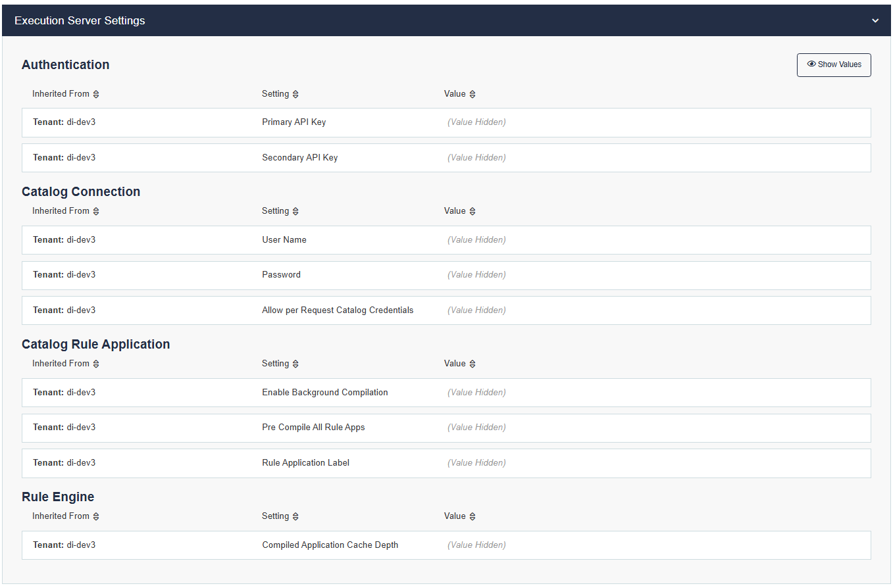The image size is (893, 588).
Task: Sort Catalog Connection by Inherited From icon
Action: click(96, 211)
